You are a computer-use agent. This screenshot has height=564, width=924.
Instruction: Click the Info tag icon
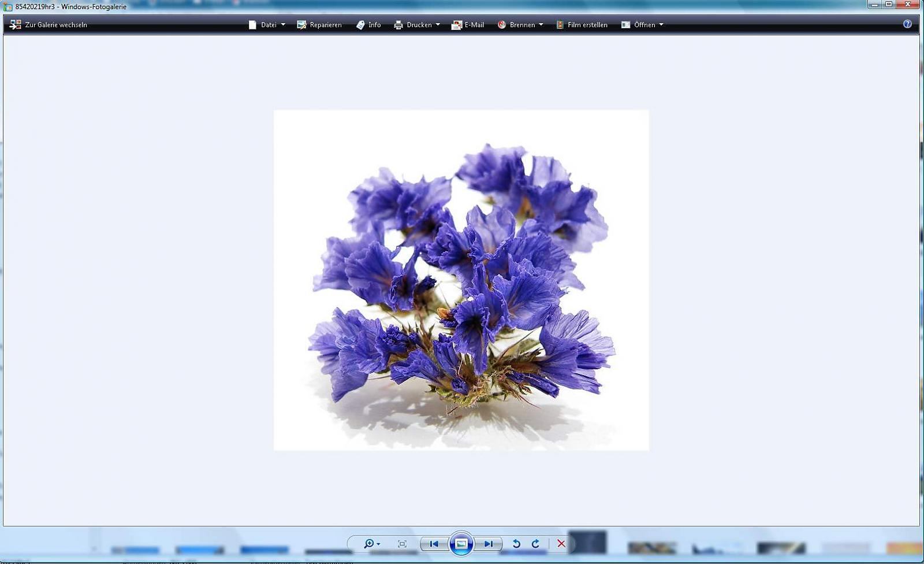pos(360,25)
